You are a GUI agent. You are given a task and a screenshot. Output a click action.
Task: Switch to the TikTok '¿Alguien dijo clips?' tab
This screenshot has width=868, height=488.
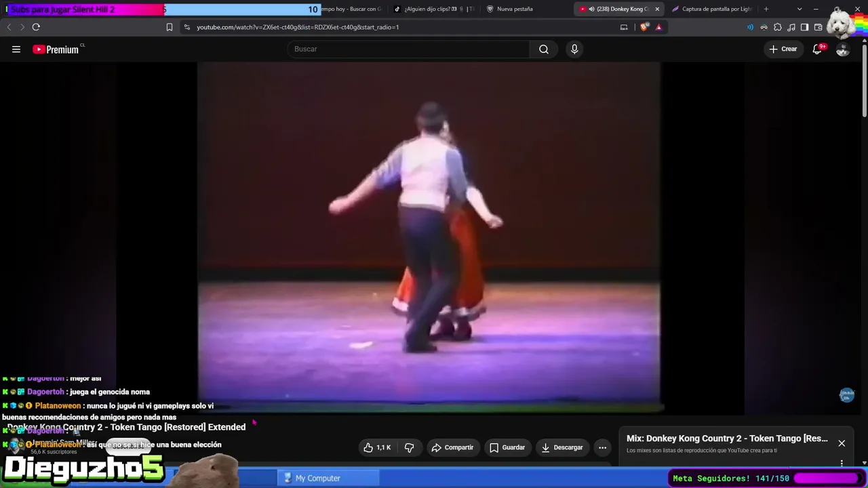(434, 9)
